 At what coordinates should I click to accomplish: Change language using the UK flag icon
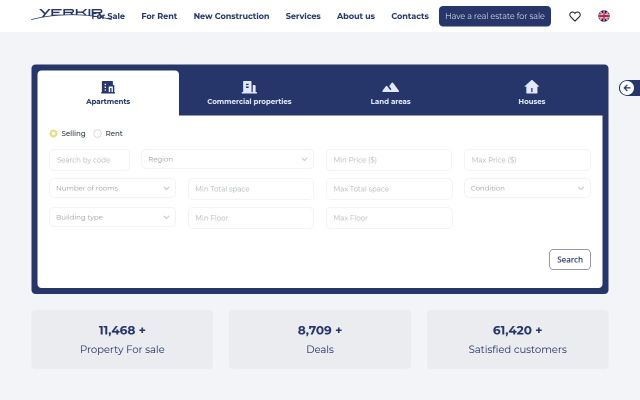[604, 16]
